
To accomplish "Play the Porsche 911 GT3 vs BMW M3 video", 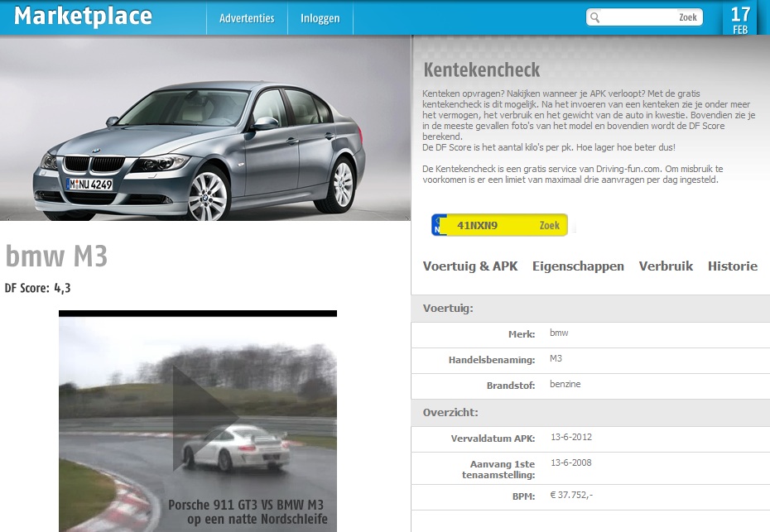I will 205,418.
